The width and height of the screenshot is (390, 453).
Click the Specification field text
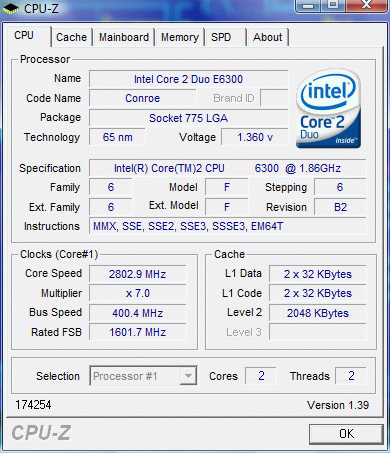(227, 168)
